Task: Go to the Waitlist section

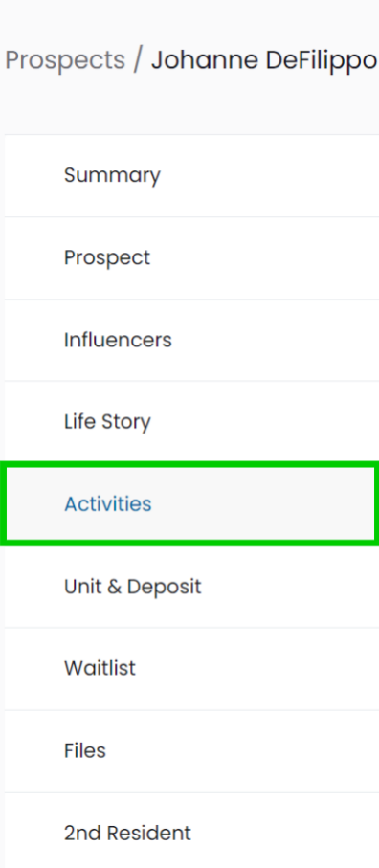Action: point(191,668)
